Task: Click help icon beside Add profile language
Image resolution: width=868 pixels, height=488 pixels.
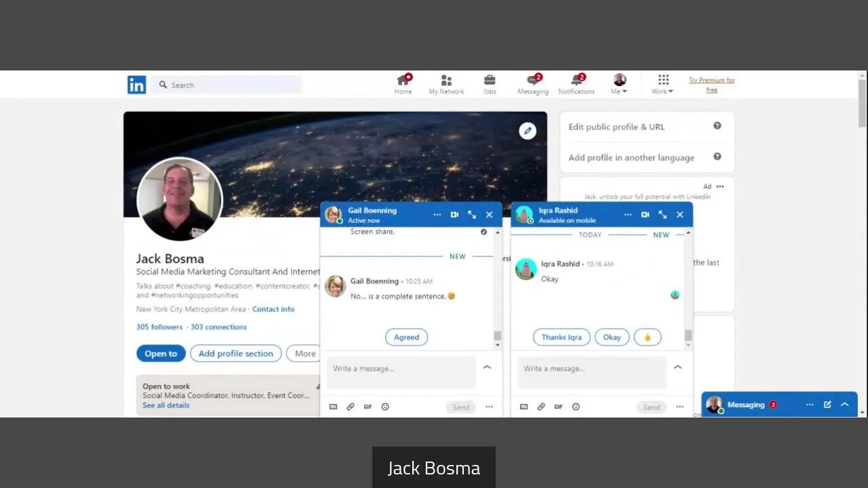Action: (717, 157)
